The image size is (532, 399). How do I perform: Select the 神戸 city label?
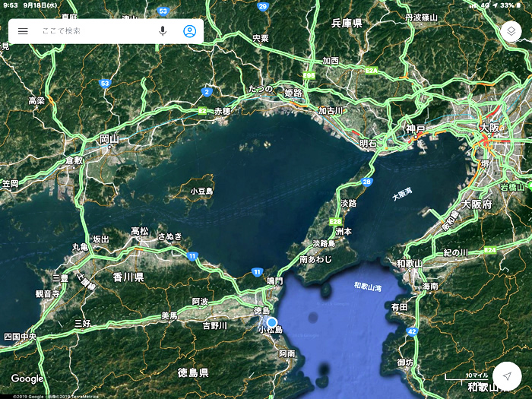416,129
